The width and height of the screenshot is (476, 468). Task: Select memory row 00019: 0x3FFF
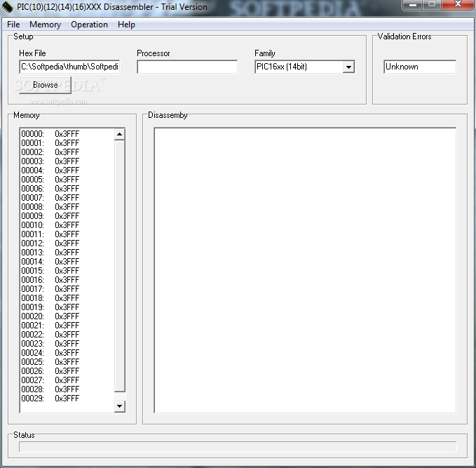[x=50, y=307]
